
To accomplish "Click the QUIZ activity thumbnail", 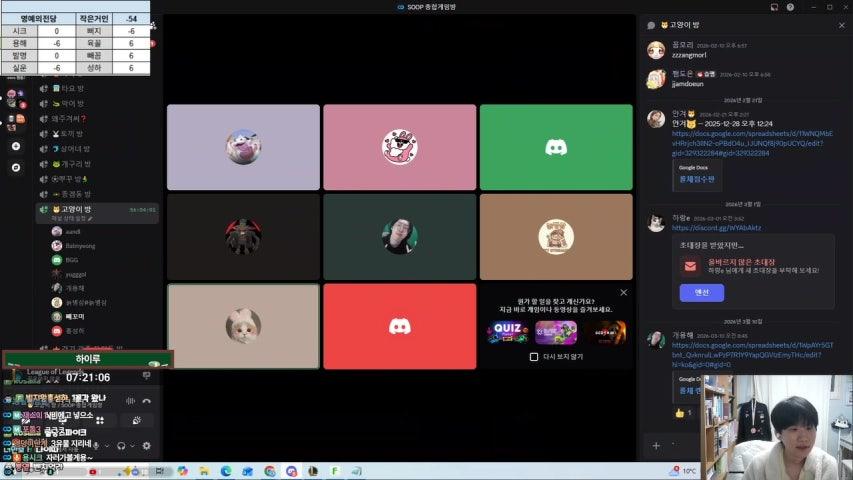I will pos(507,332).
